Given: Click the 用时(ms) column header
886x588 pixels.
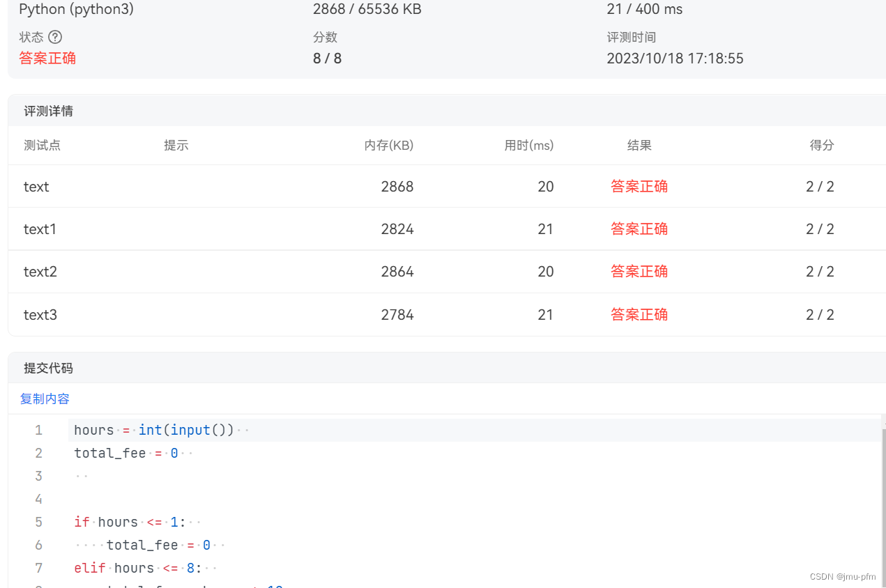Looking at the screenshot, I should coord(529,145).
